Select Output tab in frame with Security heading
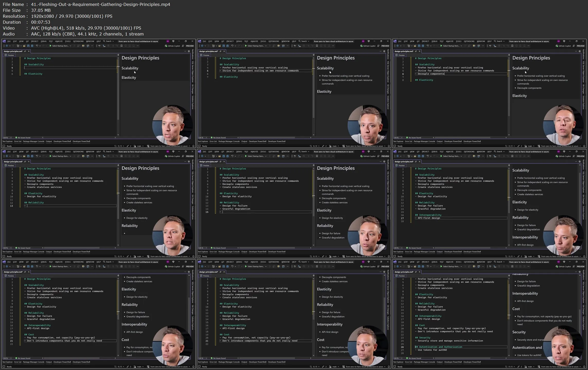588x370 pixels. (440, 362)
